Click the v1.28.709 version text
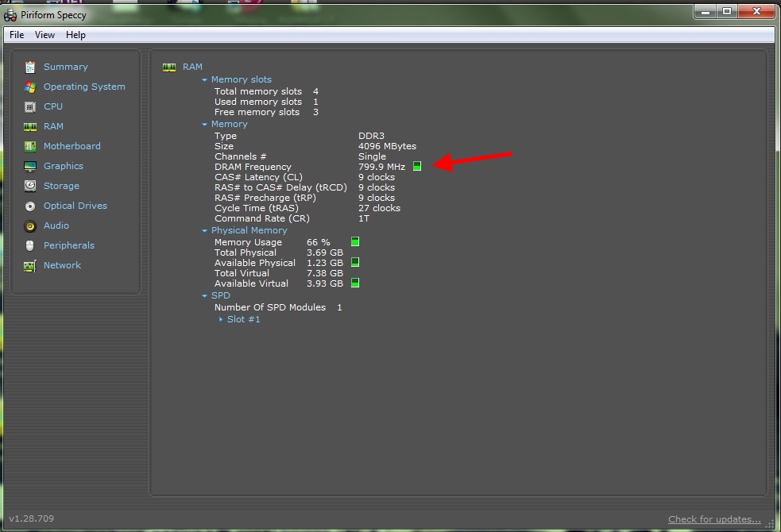 tap(31, 519)
